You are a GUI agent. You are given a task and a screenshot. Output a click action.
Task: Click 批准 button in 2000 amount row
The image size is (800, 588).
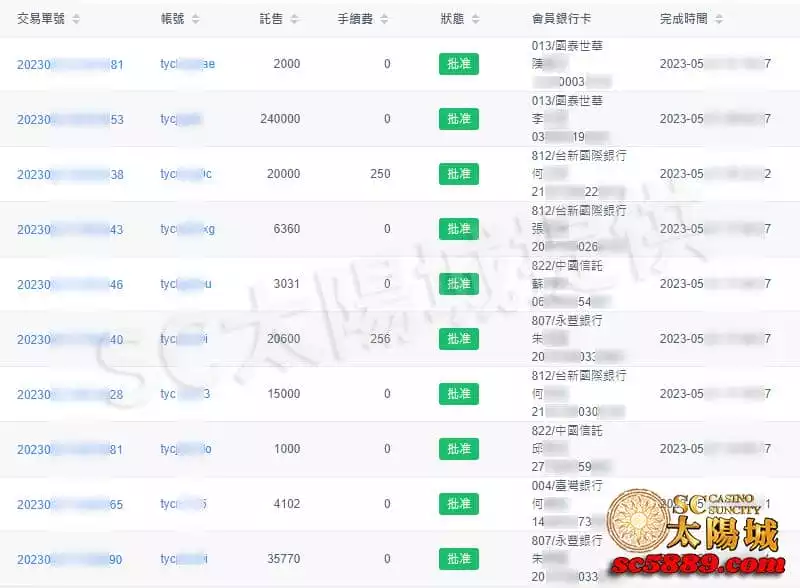pyautogui.click(x=459, y=64)
